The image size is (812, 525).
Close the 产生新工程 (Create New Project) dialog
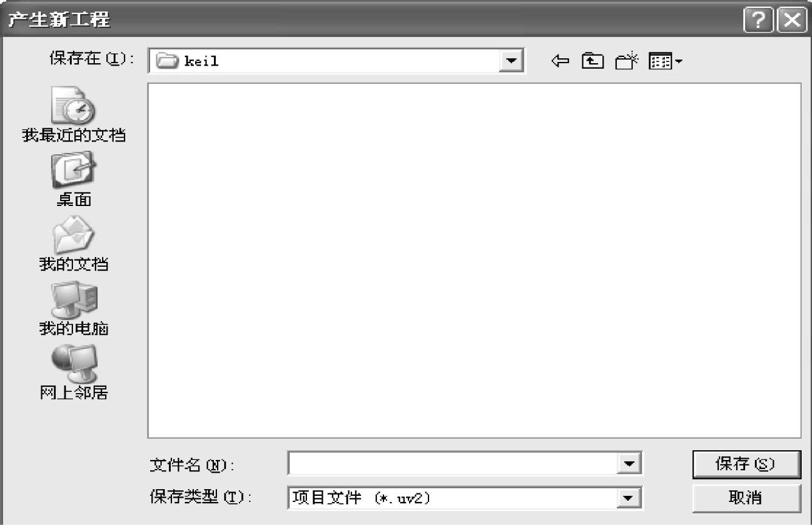point(792,19)
